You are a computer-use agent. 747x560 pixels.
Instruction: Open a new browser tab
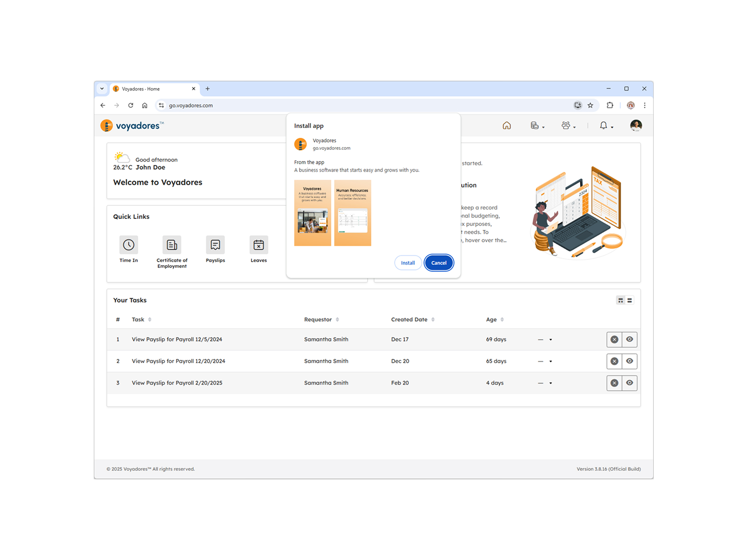click(208, 89)
